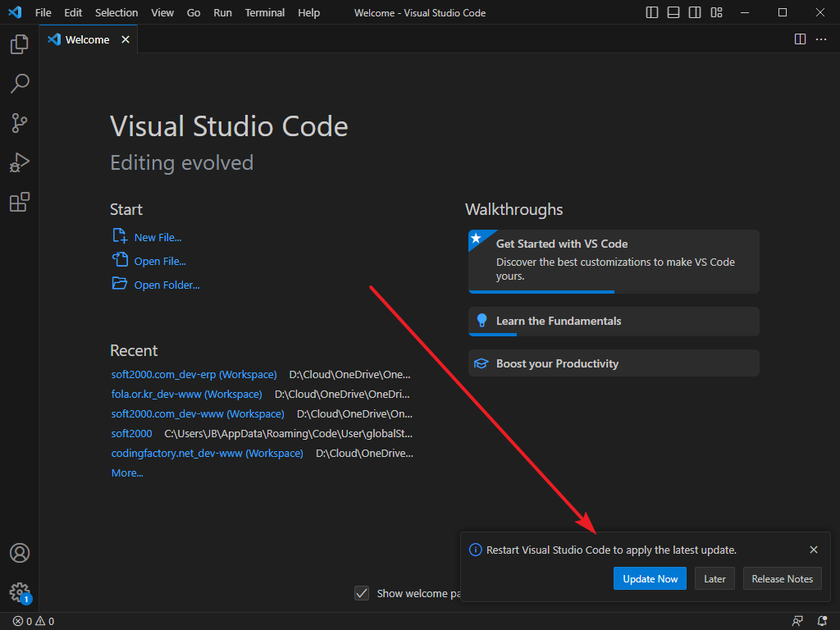Viewport: 840px width, 630px height.
Task: Open the Go menu
Action: pyautogui.click(x=194, y=13)
